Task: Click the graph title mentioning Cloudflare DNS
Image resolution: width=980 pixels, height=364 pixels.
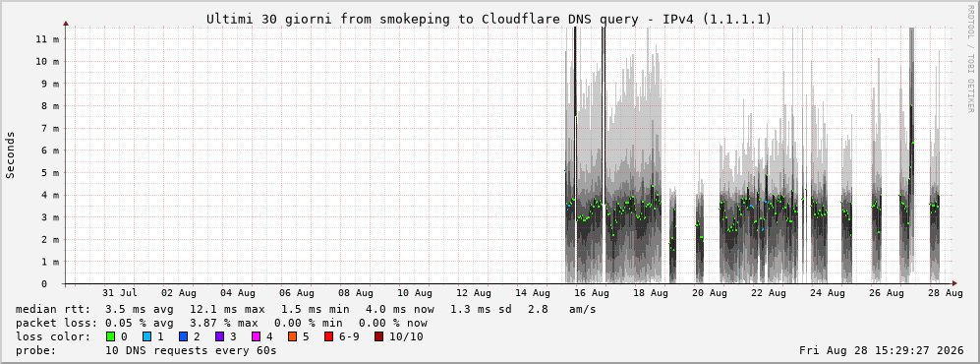Action: pos(489,20)
